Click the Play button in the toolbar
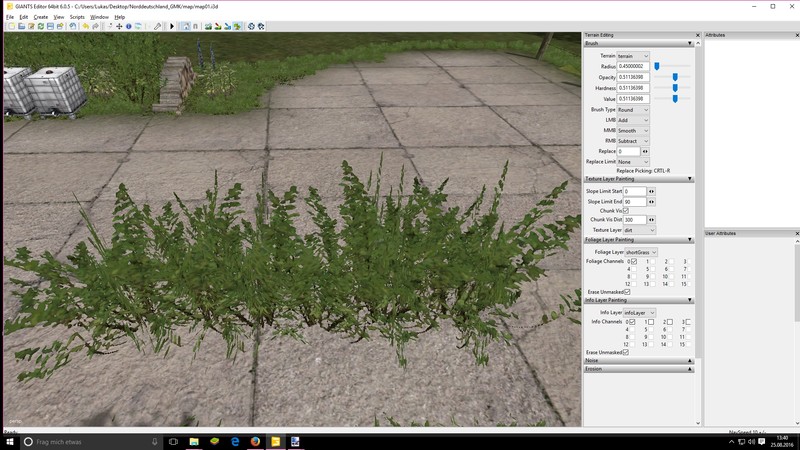800x450 pixels. 171,26
